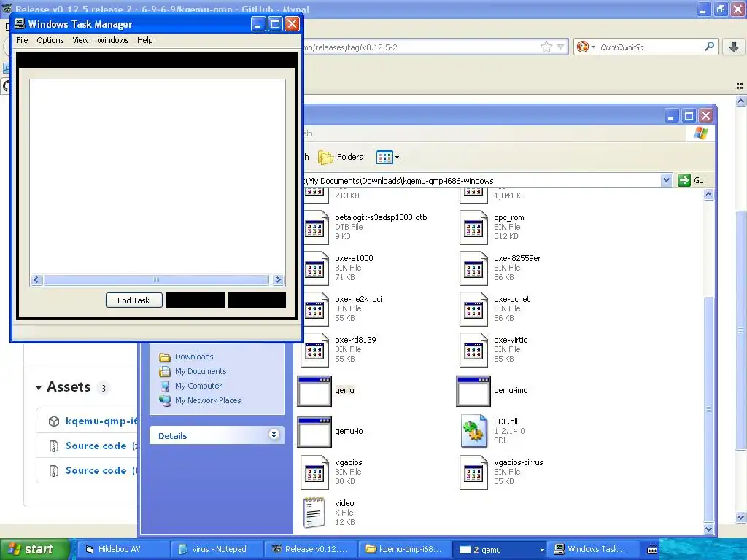Click Go button in Explorer address bar
747x560 pixels.
tap(691, 180)
